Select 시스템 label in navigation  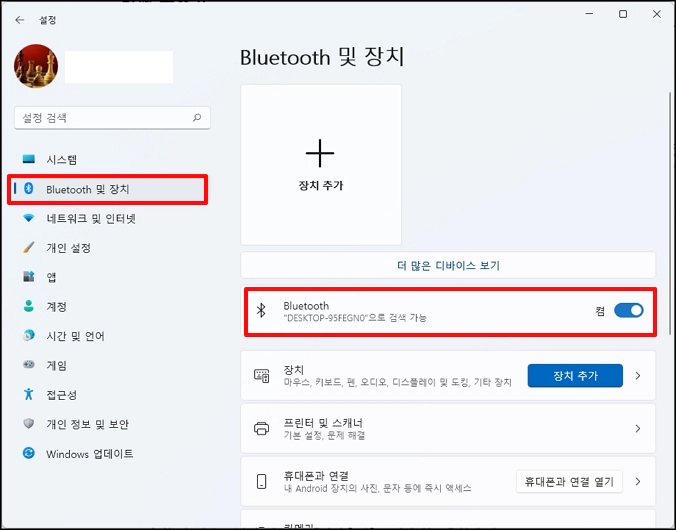click(62, 160)
